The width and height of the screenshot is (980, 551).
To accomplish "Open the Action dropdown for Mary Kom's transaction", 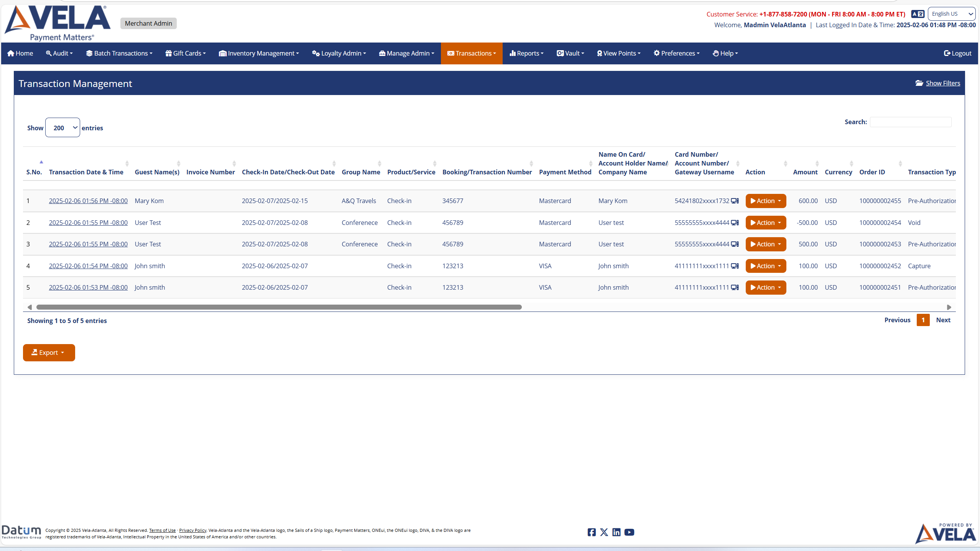I will (765, 200).
